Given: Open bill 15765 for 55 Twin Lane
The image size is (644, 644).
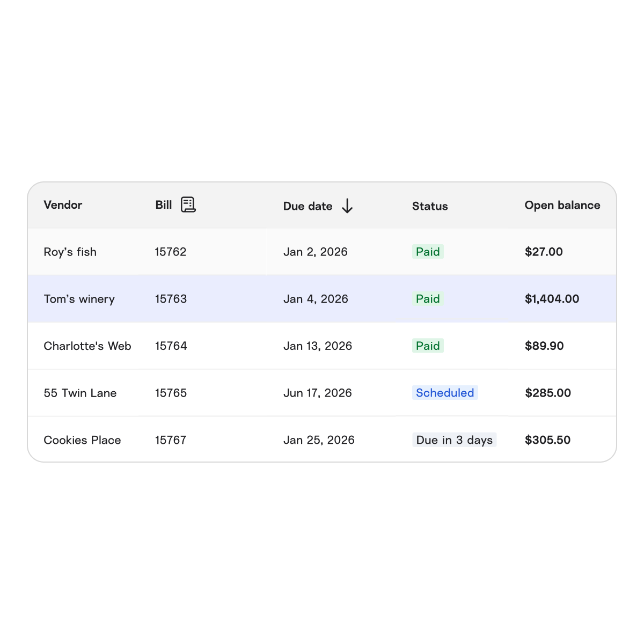Looking at the screenshot, I should tap(171, 393).
